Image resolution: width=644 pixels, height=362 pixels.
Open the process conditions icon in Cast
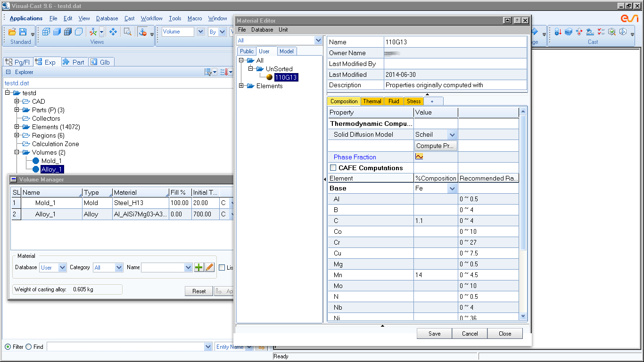click(x=590, y=32)
